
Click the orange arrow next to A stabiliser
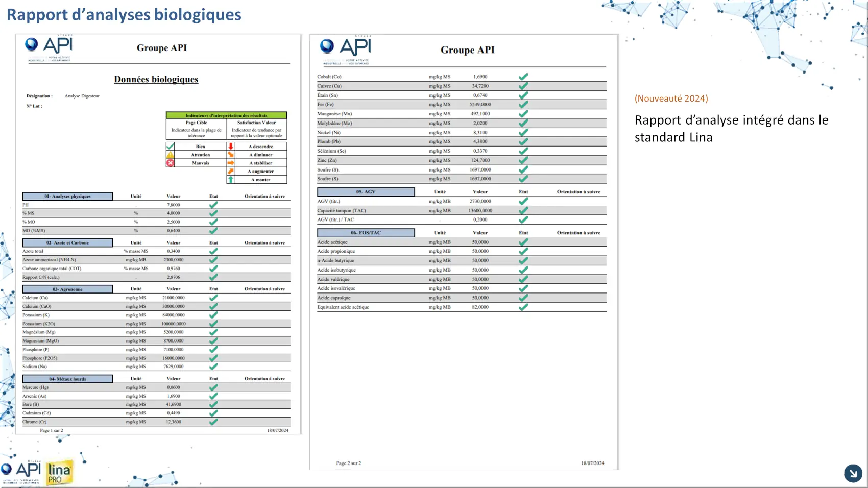[x=231, y=163]
